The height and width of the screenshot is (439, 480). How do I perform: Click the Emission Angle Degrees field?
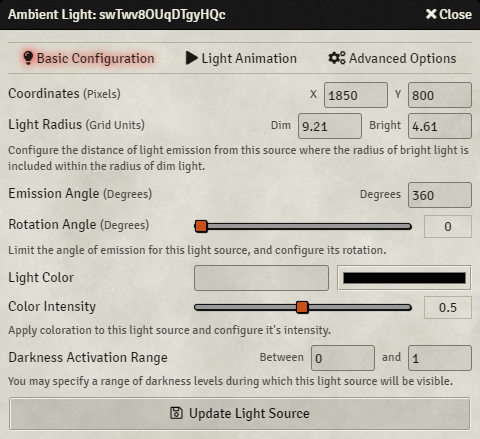click(x=440, y=195)
